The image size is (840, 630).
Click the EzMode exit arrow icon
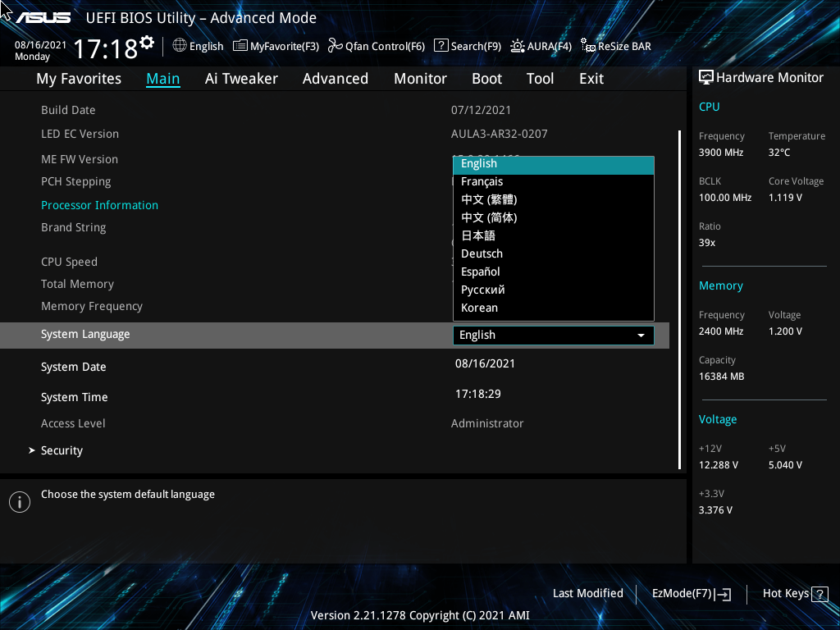(723, 594)
